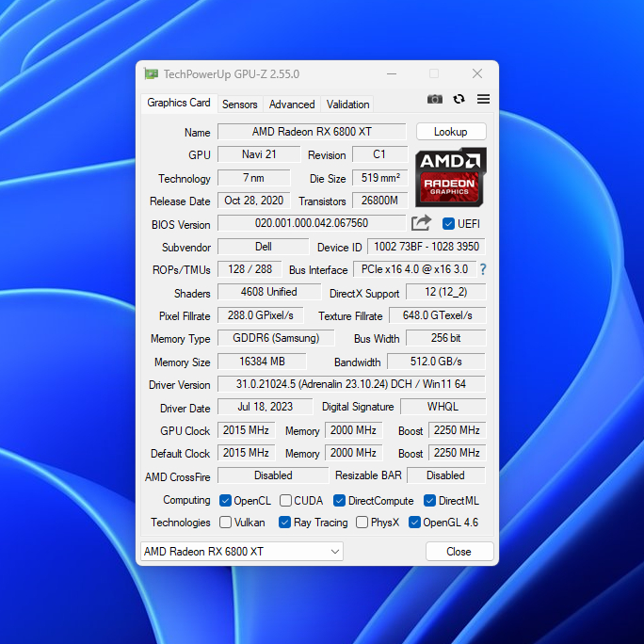Switch to the Sensors tab
This screenshot has width=644, height=644.
(x=239, y=105)
